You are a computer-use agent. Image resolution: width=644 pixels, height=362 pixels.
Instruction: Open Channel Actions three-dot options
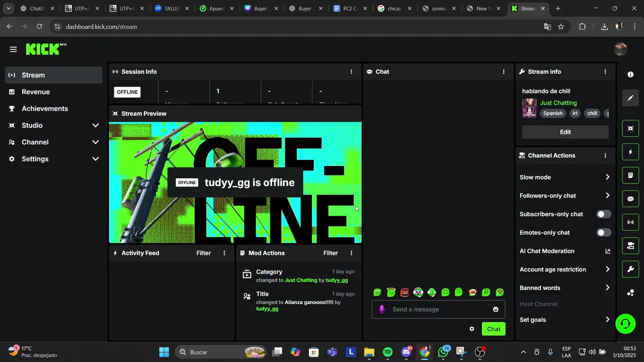[x=605, y=156]
